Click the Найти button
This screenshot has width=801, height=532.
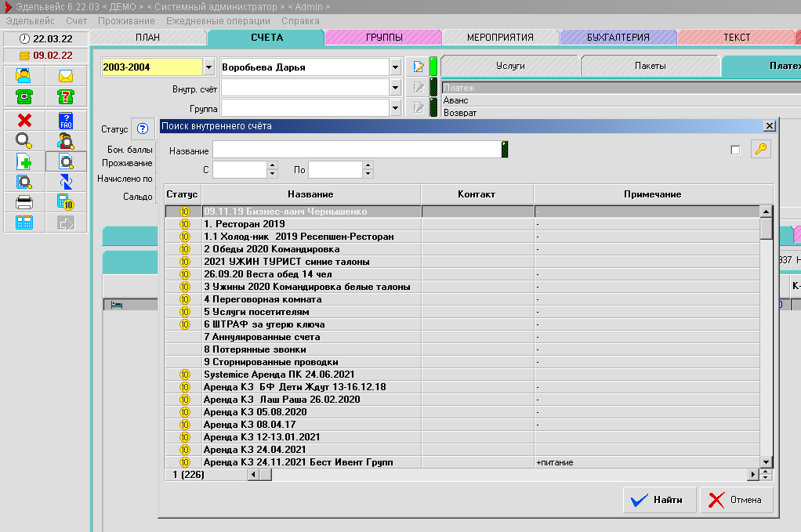659,500
